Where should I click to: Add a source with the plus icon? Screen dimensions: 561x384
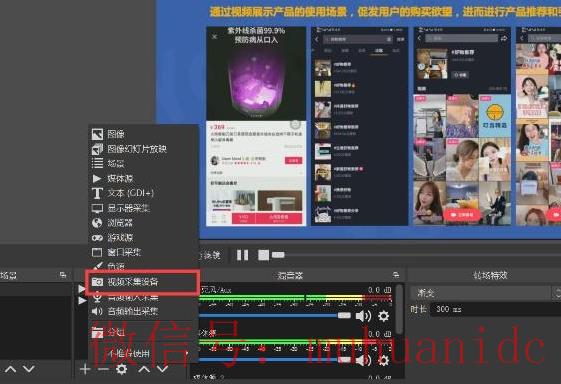click(x=85, y=369)
